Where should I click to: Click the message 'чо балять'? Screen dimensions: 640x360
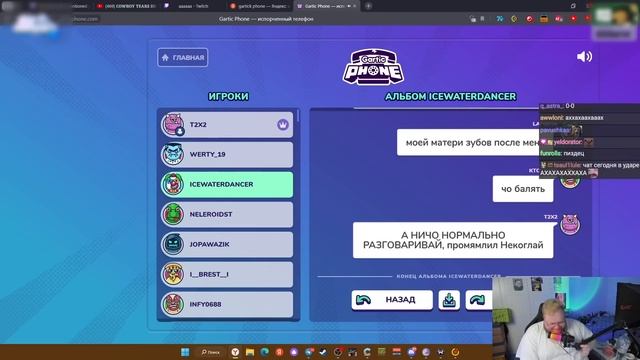tap(523, 189)
